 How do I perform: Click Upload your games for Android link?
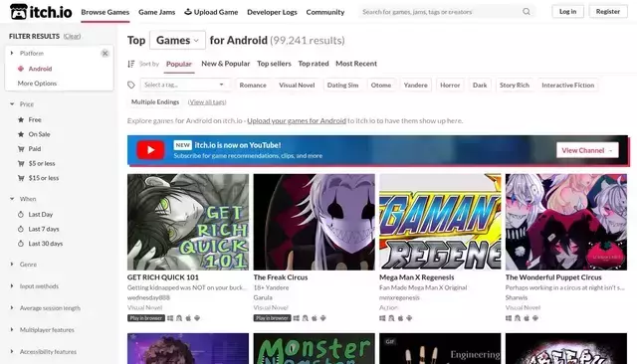click(x=297, y=120)
